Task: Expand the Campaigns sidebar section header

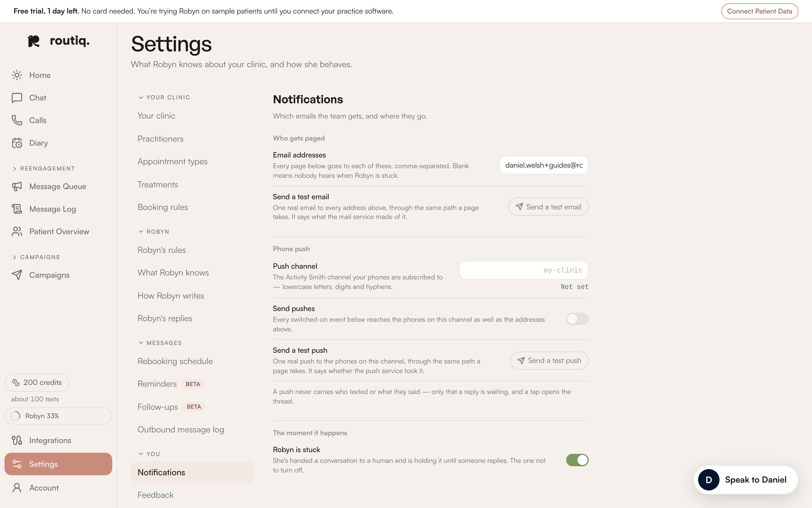Action: (36, 257)
